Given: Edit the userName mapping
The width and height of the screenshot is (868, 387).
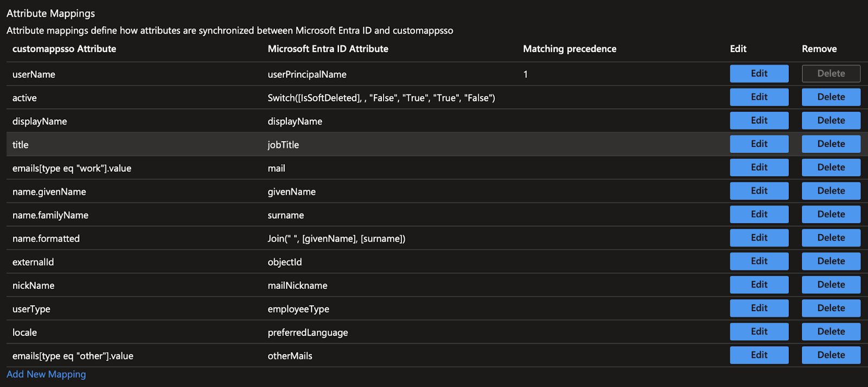Looking at the screenshot, I should 759,74.
